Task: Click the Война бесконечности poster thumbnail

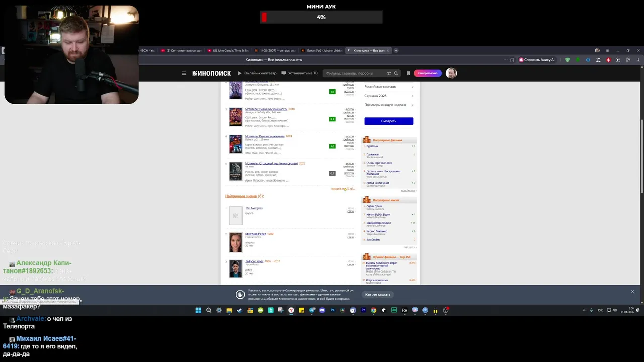Action: click(235, 117)
